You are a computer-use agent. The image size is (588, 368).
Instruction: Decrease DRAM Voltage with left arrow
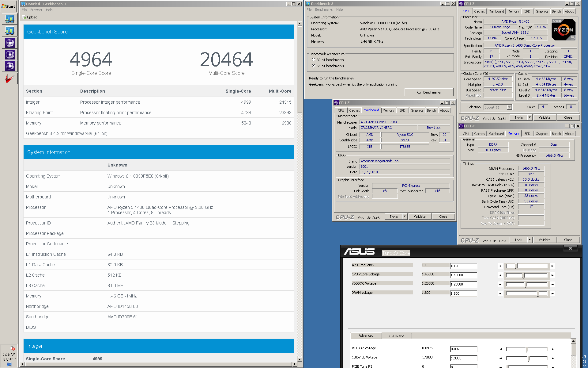[x=500, y=293]
